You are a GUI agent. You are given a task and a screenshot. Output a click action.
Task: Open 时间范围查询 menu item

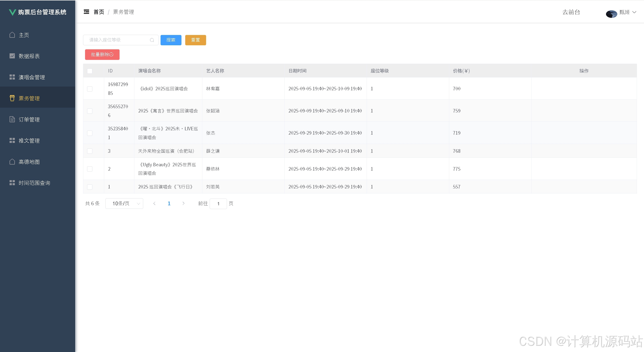point(37,183)
